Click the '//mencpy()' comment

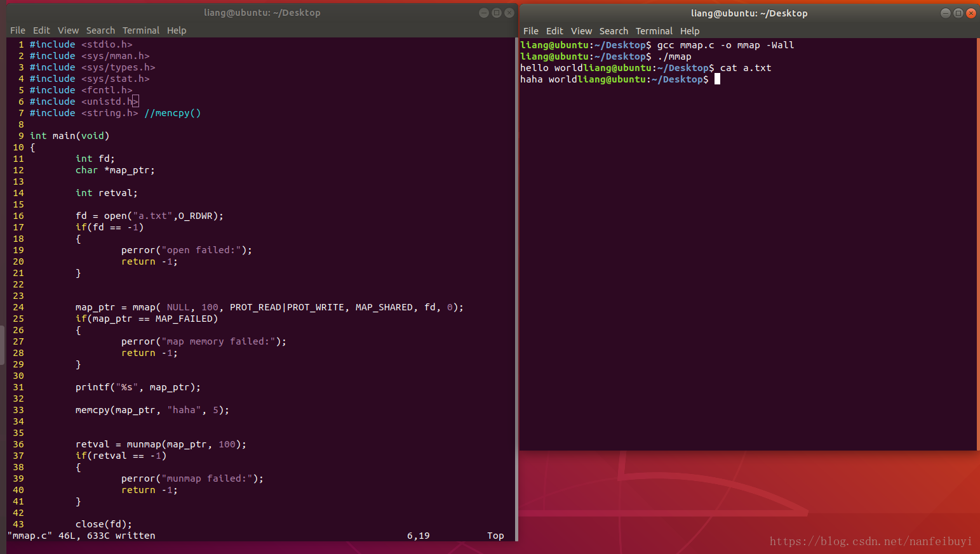point(173,113)
